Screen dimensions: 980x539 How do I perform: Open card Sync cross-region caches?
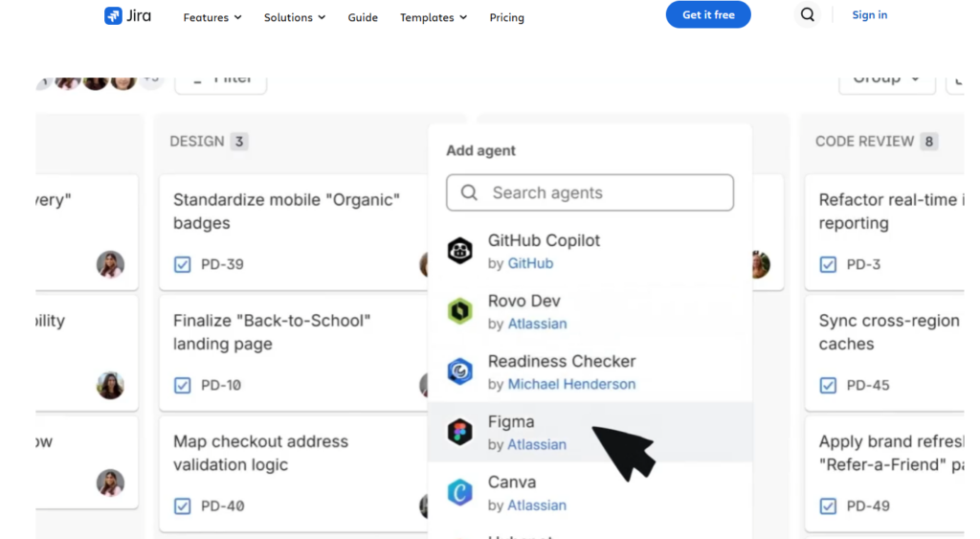(x=884, y=353)
